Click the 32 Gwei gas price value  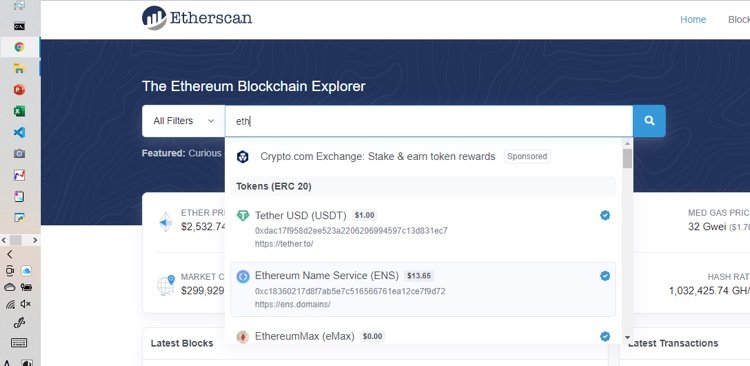[x=707, y=227]
